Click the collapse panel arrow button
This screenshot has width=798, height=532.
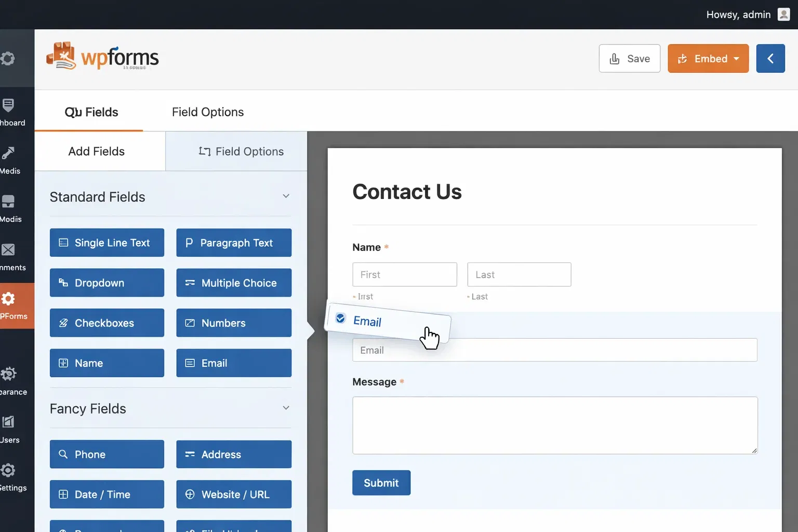tap(770, 58)
